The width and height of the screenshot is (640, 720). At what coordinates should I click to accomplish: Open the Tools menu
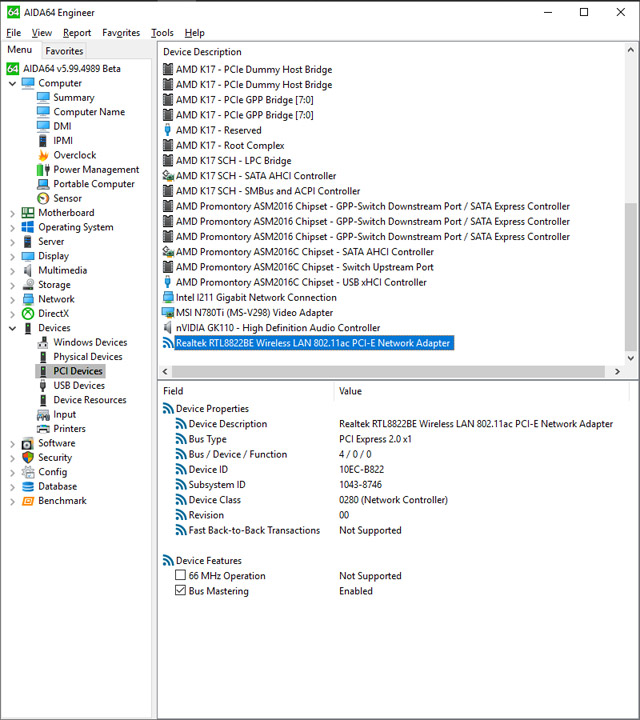(x=163, y=33)
